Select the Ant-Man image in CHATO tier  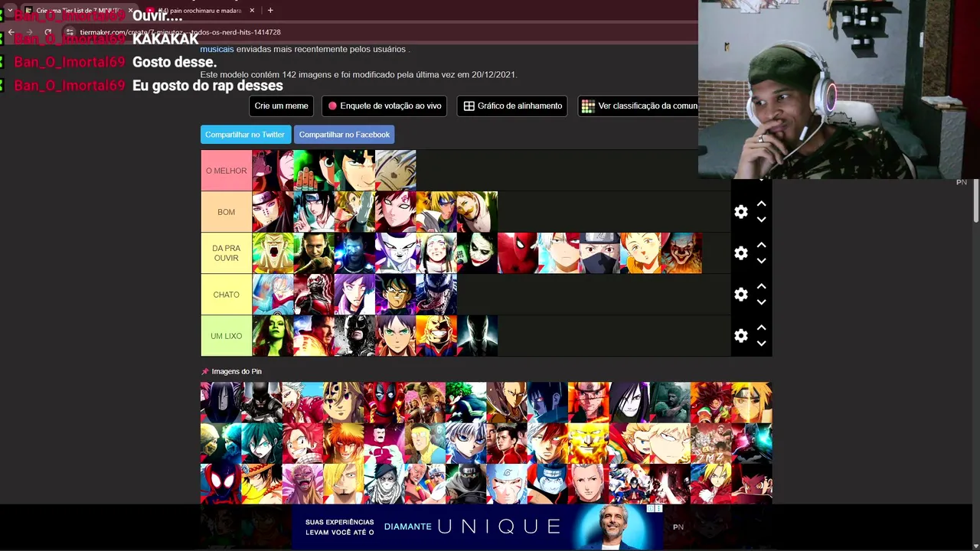coord(313,295)
